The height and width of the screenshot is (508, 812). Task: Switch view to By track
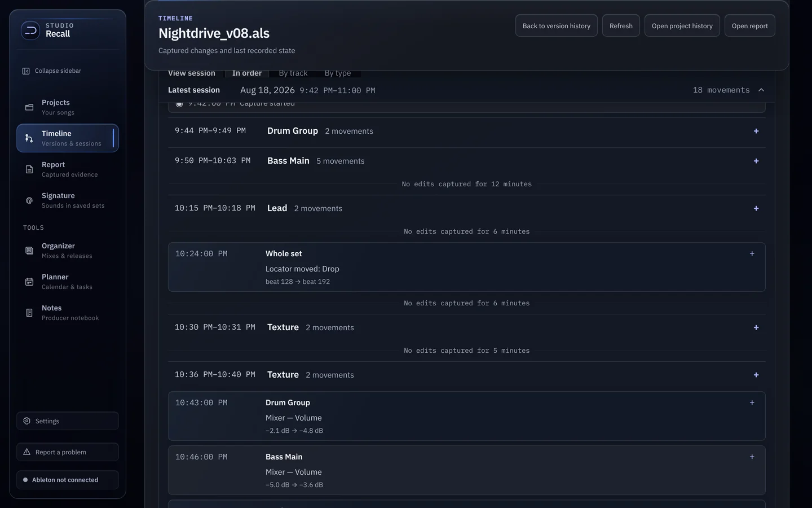(293, 73)
